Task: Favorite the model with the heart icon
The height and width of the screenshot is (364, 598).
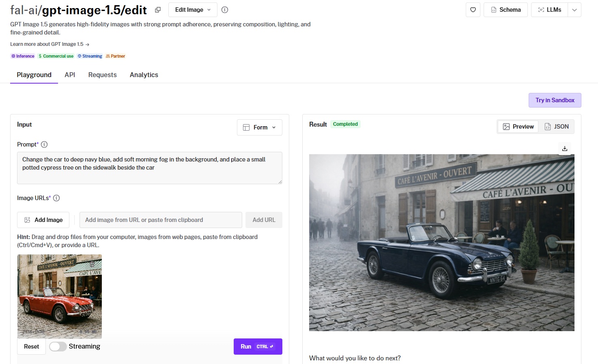Action: pyautogui.click(x=473, y=10)
